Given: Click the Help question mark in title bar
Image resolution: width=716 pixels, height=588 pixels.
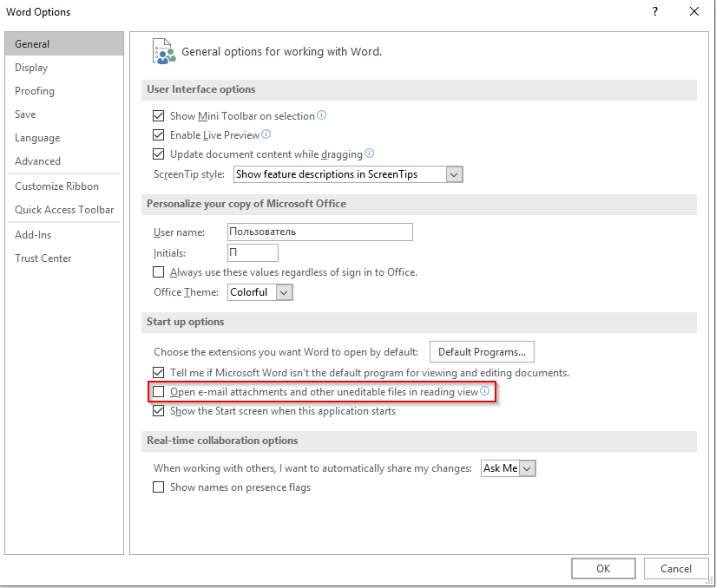Looking at the screenshot, I should pyautogui.click(x=654, y=11).
